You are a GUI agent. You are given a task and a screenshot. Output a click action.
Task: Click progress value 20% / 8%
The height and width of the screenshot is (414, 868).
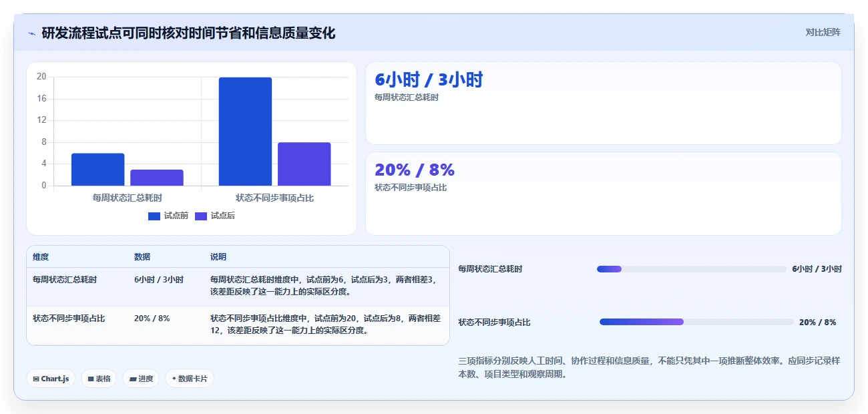pos(817,323)
